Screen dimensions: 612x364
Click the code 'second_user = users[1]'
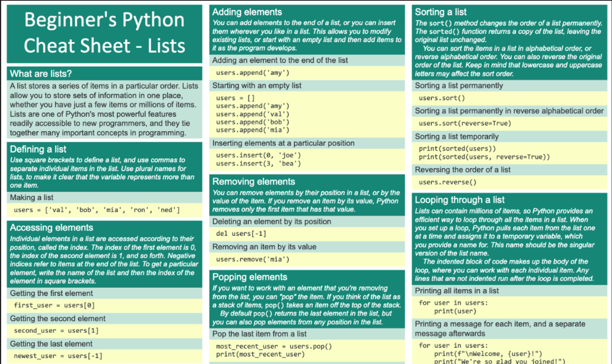pos(56,330)
